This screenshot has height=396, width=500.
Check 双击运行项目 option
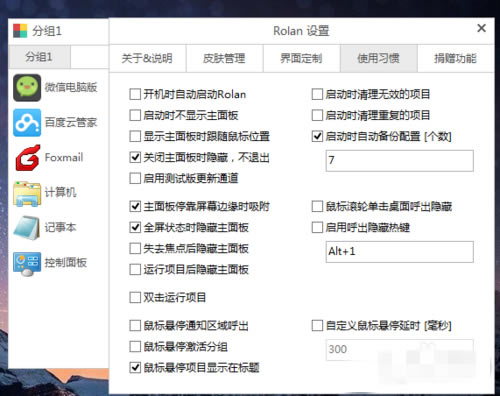[x=135, y=297]
